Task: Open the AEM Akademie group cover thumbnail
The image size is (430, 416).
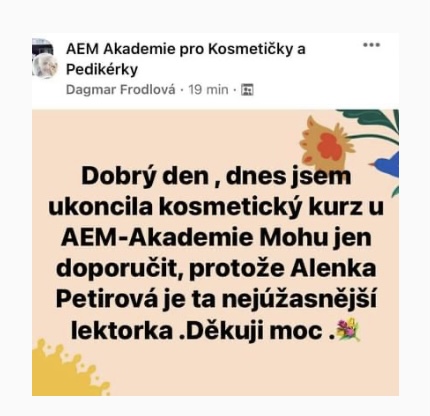Action: [43, 47]
